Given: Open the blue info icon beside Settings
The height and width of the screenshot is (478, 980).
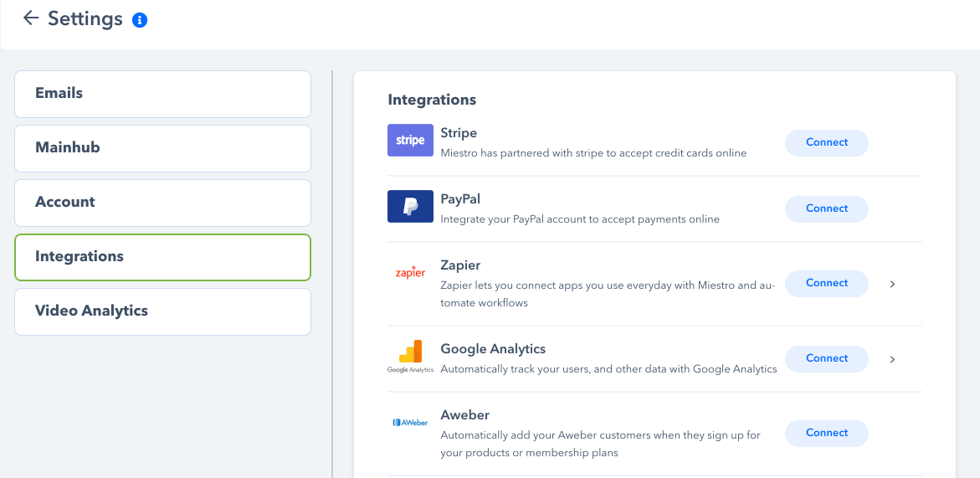Looking at the screenshot, I should coord(140,21).
